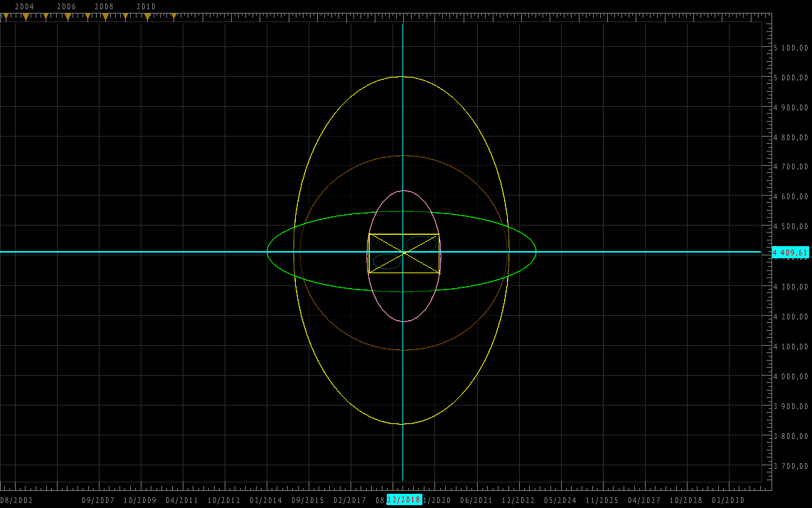Select the bottom of the pink ellipse
The height and width of the screenshot is (508, 812).
pos(403,322)
